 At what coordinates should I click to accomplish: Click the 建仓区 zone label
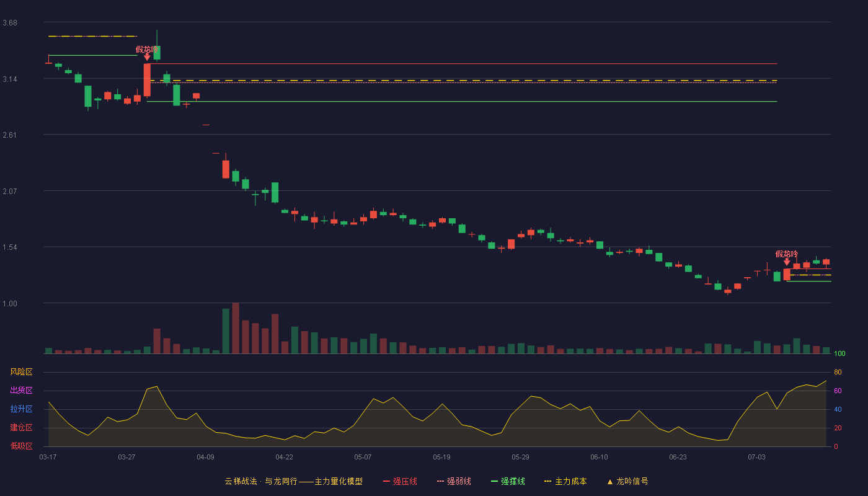(21, 428)
